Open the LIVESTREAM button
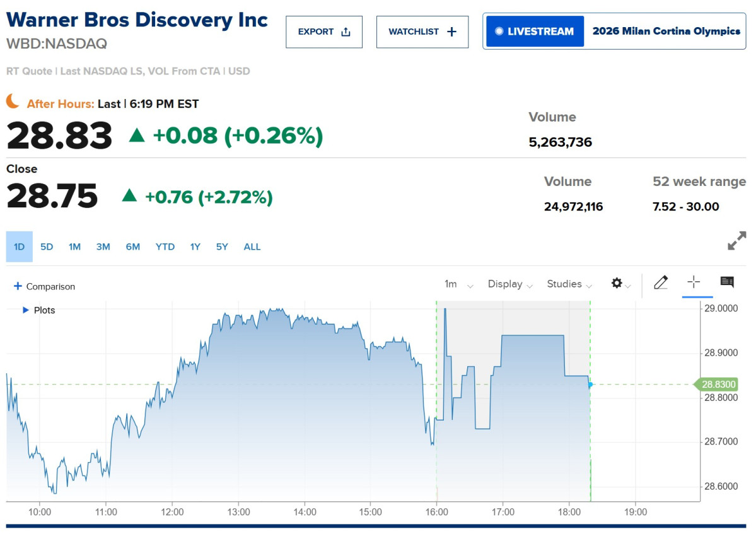Viewport: 756px width, 534px height. 535,32
